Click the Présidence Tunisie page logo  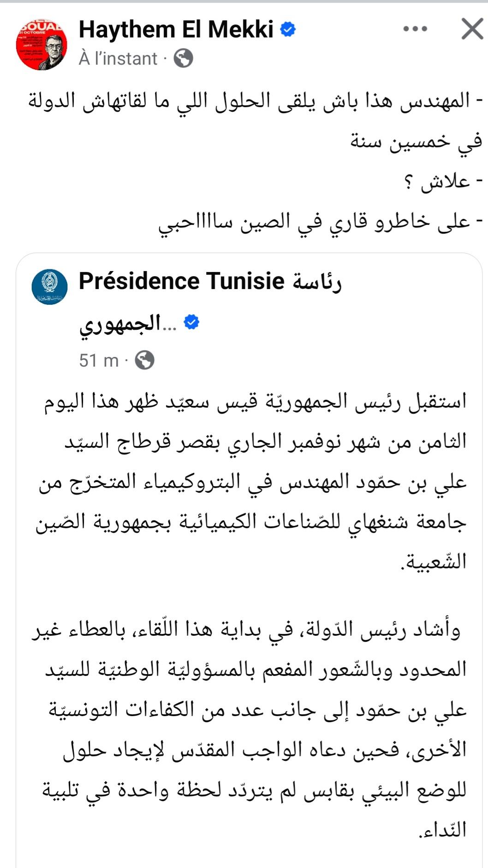tap(49, 287)
